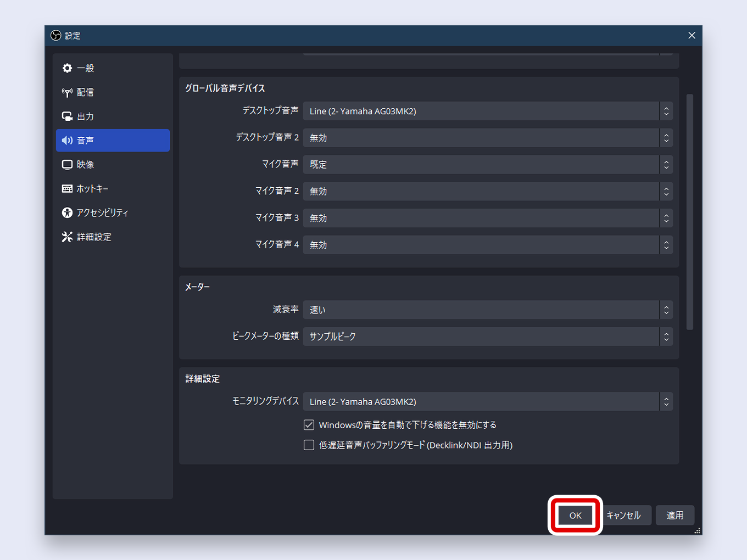Image resolution: width=747 pixels, height=560 pixels.
Task: Click the resize grip at window corner
Action: point(698,531)
